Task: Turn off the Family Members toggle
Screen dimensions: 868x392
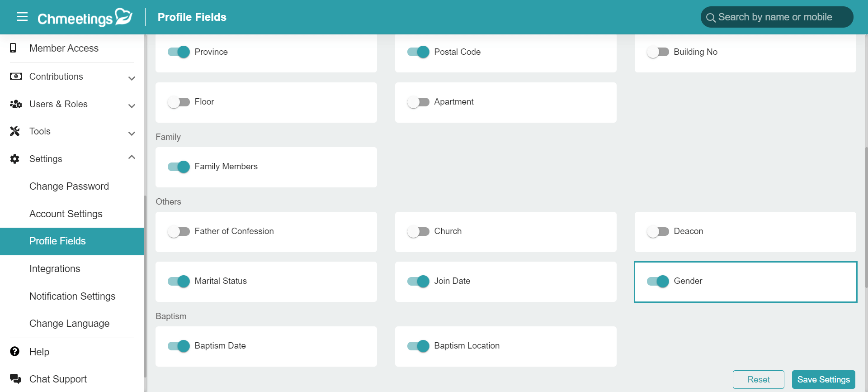Action: coord(179,167)
